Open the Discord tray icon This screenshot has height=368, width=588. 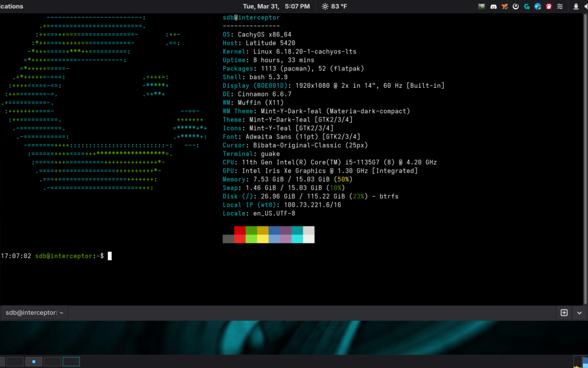pyautogui.click(x=493, y=7)
